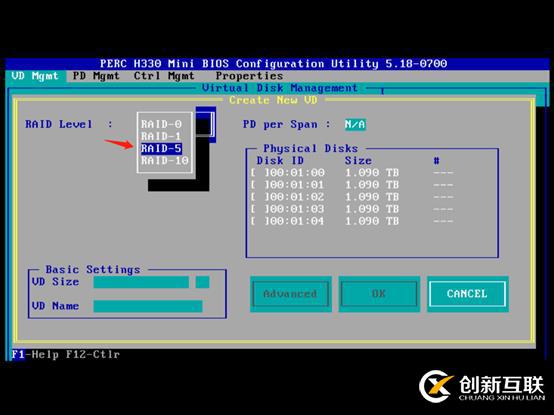Click the VD Size unit box
Viewport: 554px width, 415px height.
(x=203, y=282)
